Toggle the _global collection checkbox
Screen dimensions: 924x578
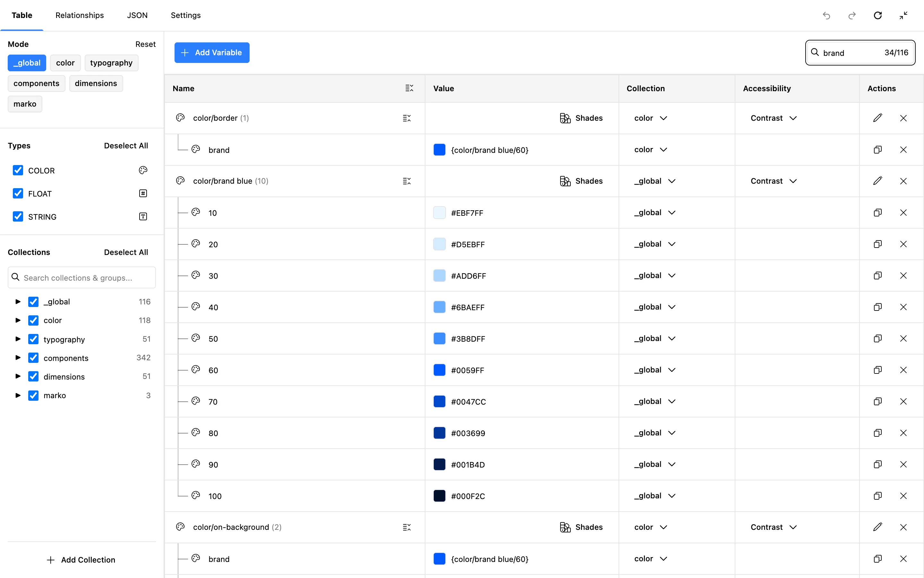click(33, 302)
